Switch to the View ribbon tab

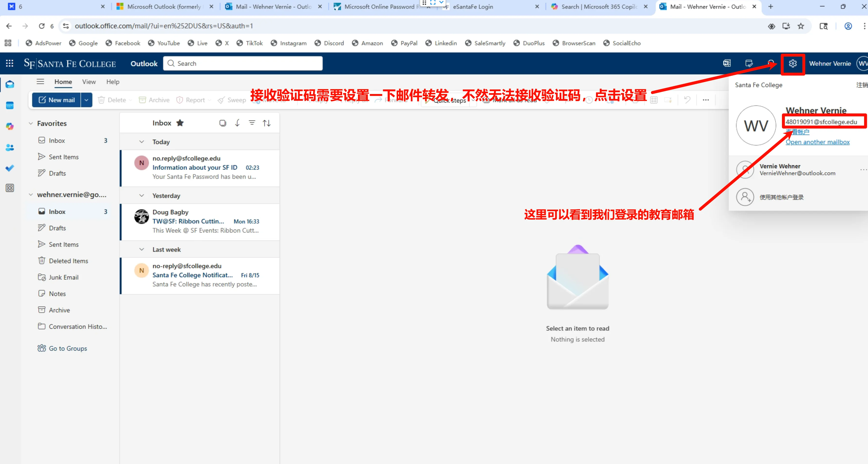coord(89,82)
